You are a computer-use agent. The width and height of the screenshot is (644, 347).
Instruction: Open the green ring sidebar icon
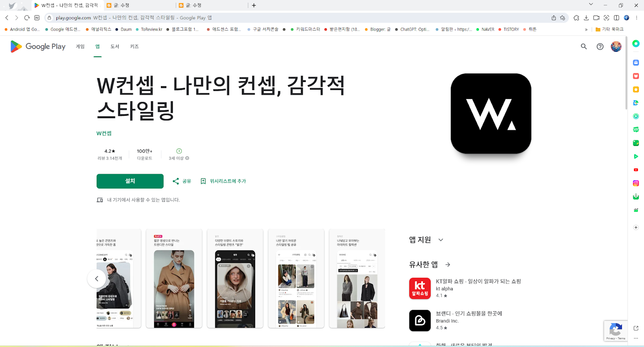tap(636, 43)
